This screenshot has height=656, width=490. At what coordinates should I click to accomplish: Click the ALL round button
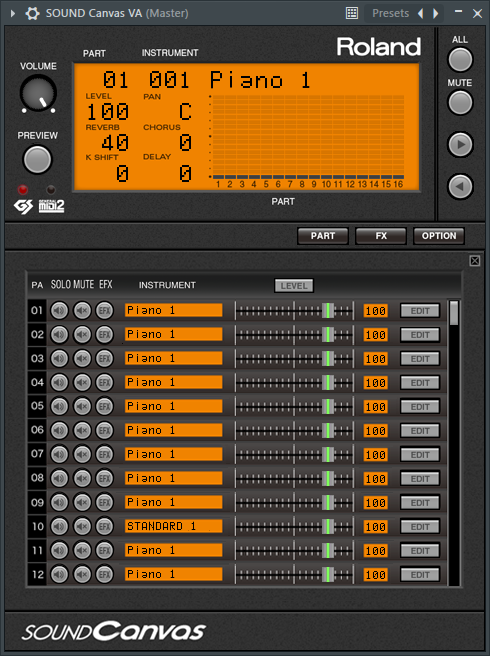coord(460,59)
